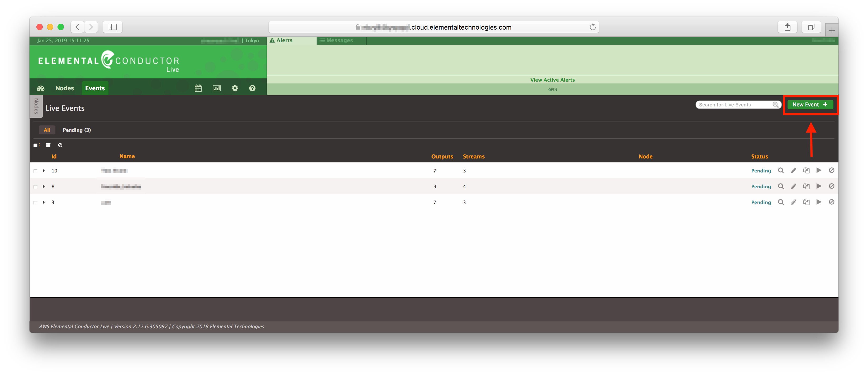Cancel event 8 with the circle-slash icon
The image size is (868, 375).
[832, 186]
